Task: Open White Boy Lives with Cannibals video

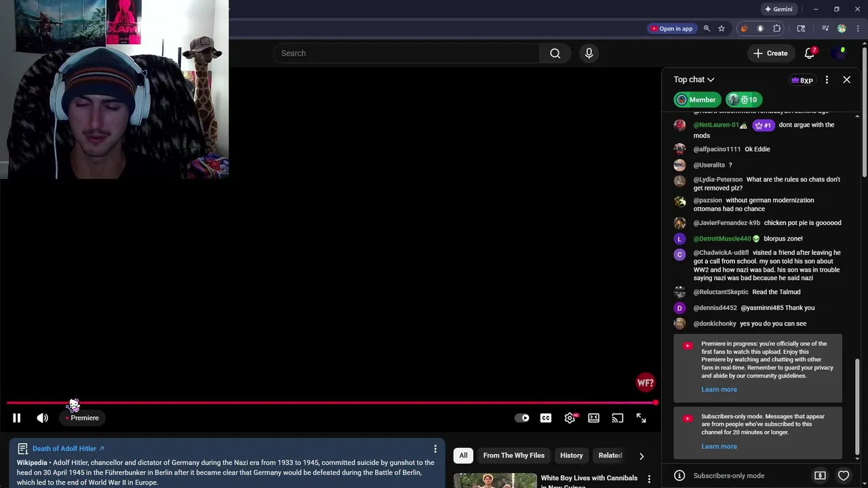Action: pyautogui.click(x=589, y=481)
